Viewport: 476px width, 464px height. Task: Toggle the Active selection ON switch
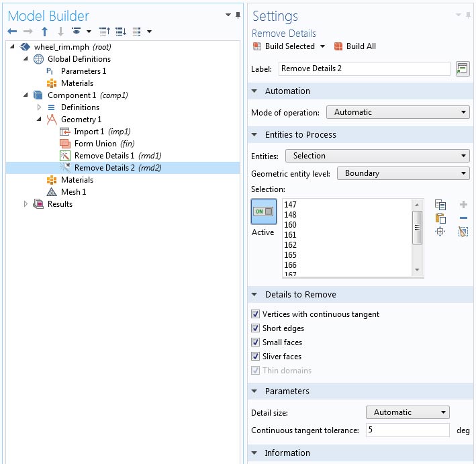pyautogui.click(x=263, y=212)
